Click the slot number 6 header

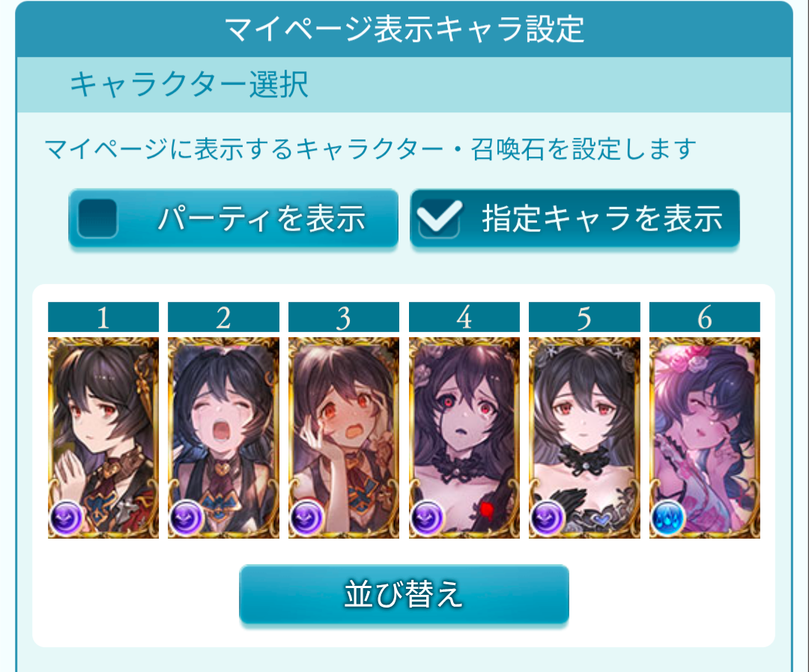(705, 317)
